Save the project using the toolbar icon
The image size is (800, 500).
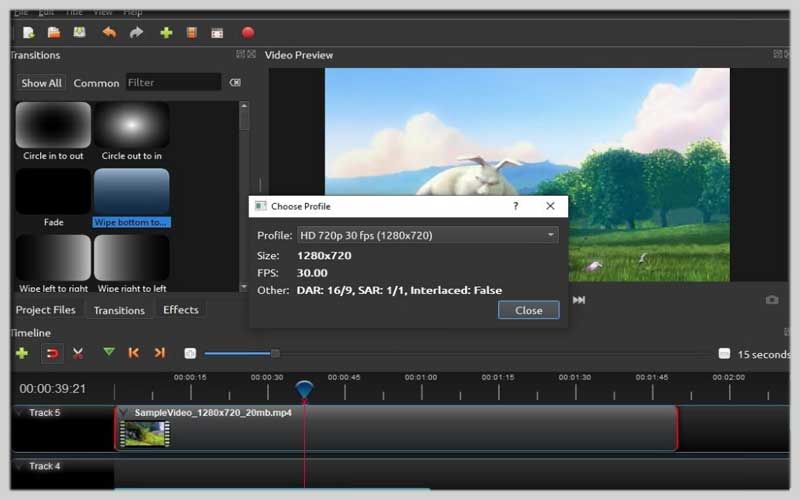(79, 32)
